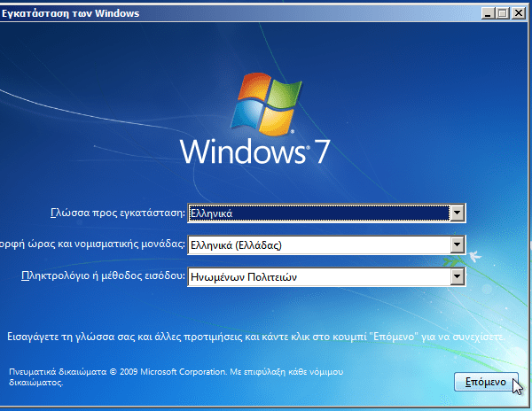Maximize the Windows setup window

[x=502, y=13]
